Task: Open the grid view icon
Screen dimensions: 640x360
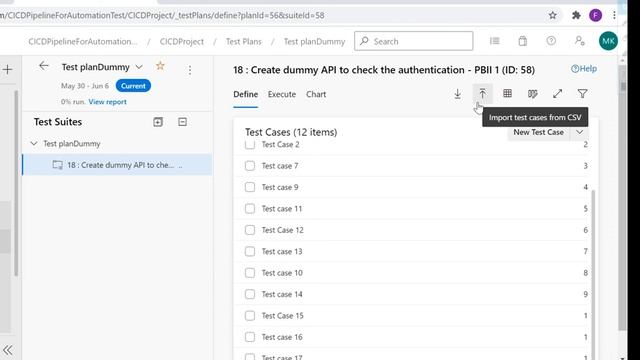Action: coord(507,94)
